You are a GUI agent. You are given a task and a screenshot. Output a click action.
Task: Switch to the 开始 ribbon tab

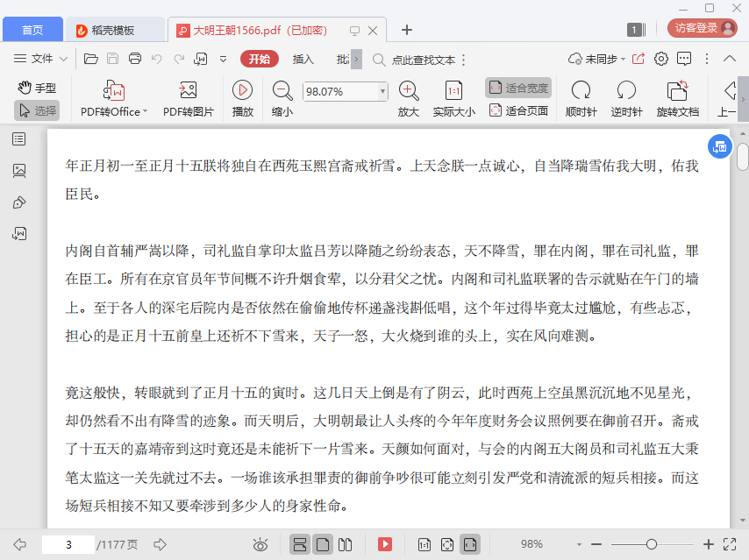tap(260, 60)
